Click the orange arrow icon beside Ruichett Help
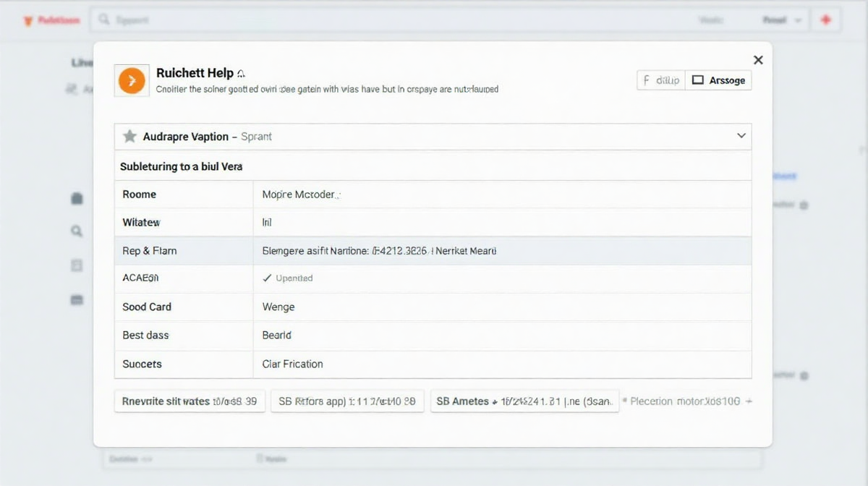Image resolution: width=868 pixels, height=486 pixels. pos(131,80)
